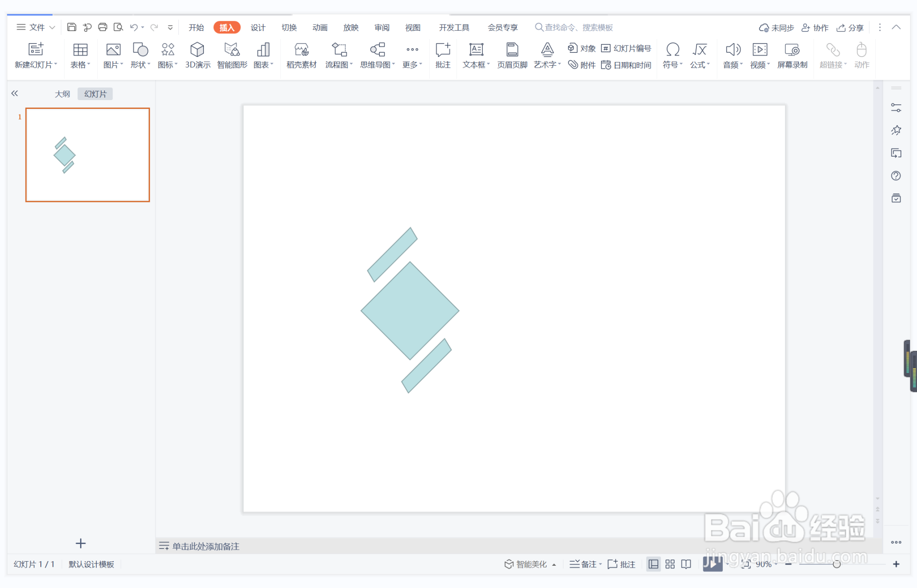The height and width of the screenshot is (588, 917).
Task: Start 屏幕录制 screen recording
Action: 792,55
